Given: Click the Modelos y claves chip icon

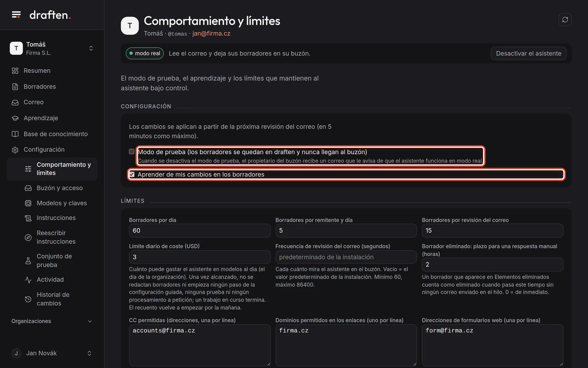Looking at the screenshot, I should 28,203.
